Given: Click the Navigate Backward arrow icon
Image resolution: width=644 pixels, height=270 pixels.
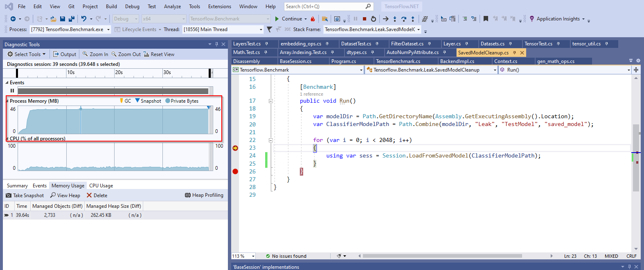Looking at the screenshot, I should 13,19.
